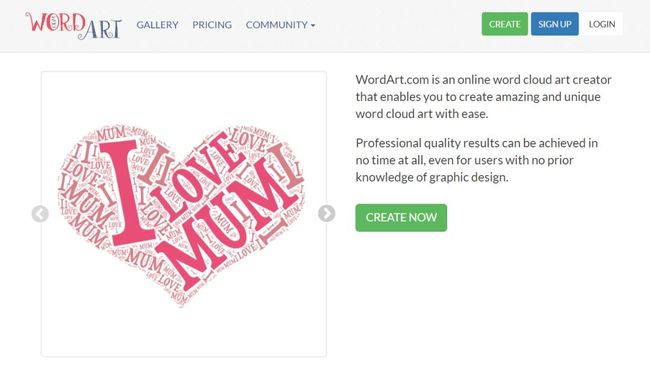The image size is (650, 378).
Task: Click the 'Professional quality results' paragraph
Action: [x=477, y=160]
